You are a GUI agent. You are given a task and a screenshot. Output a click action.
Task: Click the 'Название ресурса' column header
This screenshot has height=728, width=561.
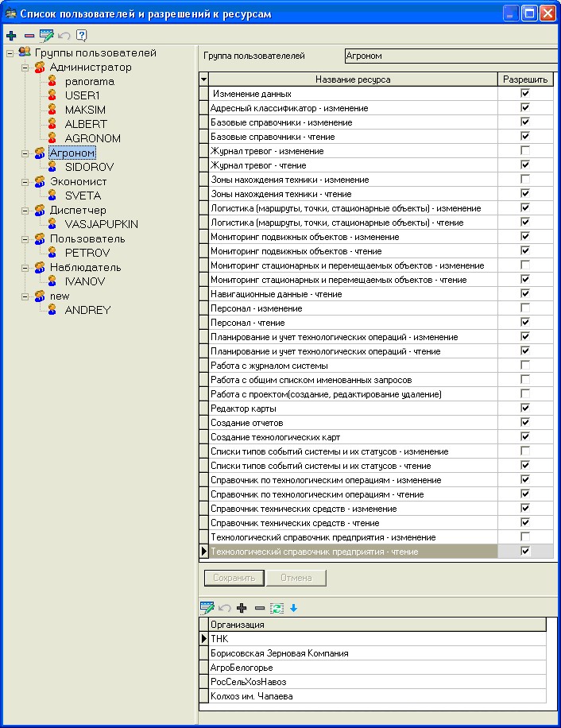click(353, 79)
